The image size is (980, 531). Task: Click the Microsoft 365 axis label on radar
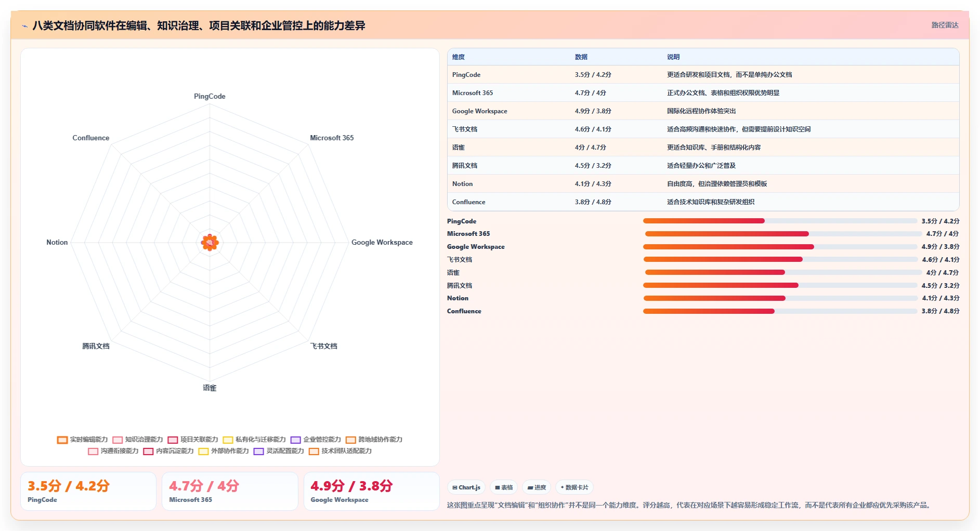tap(332, 138)
